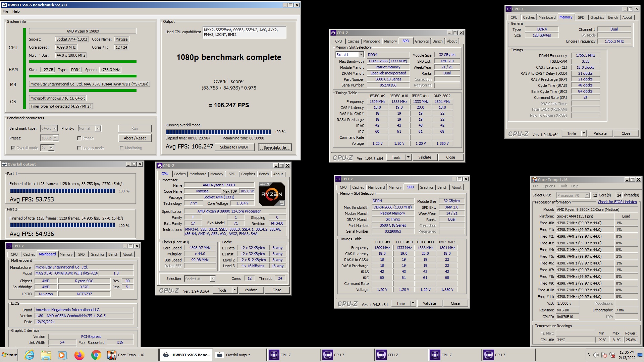Expand Tools arrow in CPU-Z Memory window

point(584,133)
